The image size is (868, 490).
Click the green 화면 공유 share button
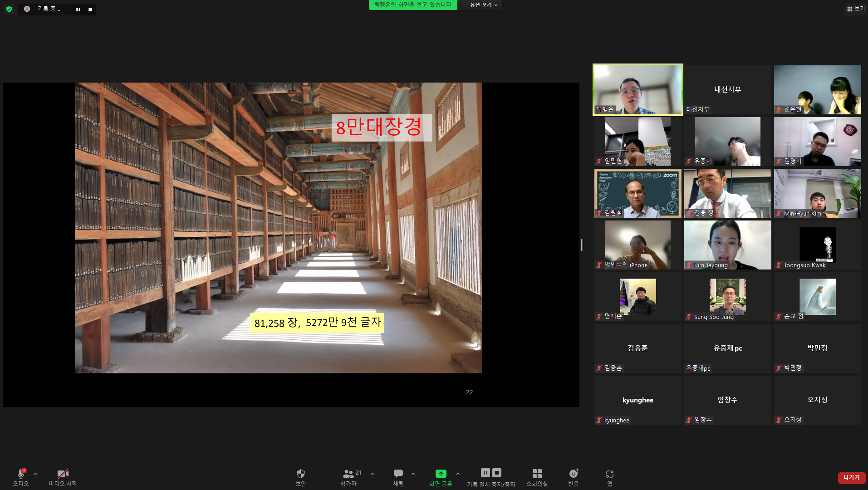pos(441,477)
